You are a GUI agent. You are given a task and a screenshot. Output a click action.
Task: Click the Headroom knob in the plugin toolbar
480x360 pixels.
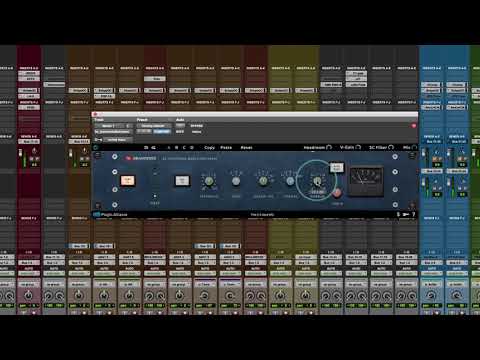click(329, 147)
